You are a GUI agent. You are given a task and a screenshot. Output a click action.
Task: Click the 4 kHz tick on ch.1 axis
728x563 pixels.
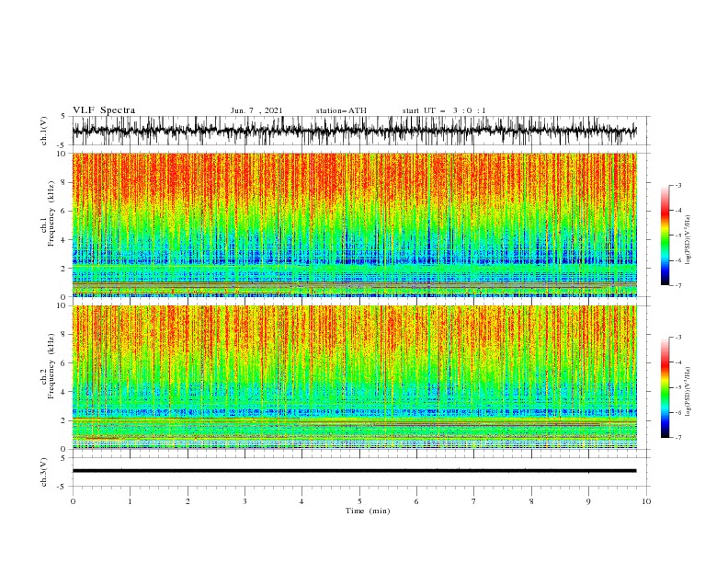coord(63,240)
